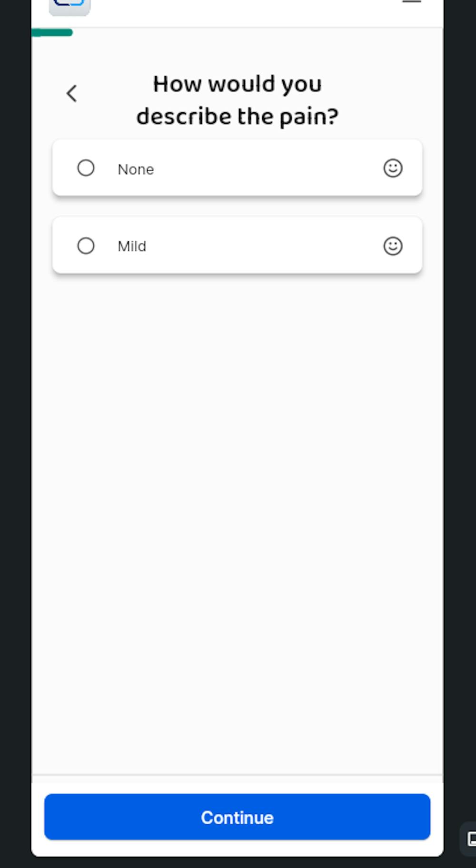Screen dimensions: 476x868
Task: Select the Mild radio button
Action: tap(86, 246)
